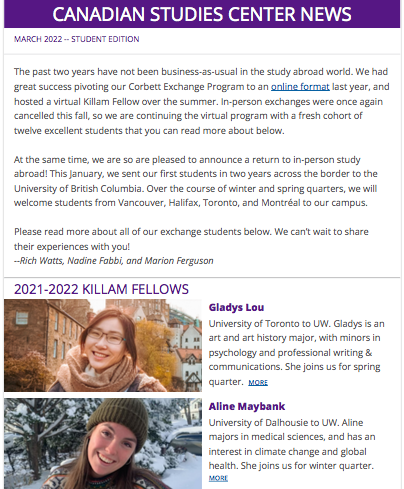This screenshot has height=489, width=404.
Task: Click the paragraph starting 'At the same time'
Action: click(x=196, y=181)
